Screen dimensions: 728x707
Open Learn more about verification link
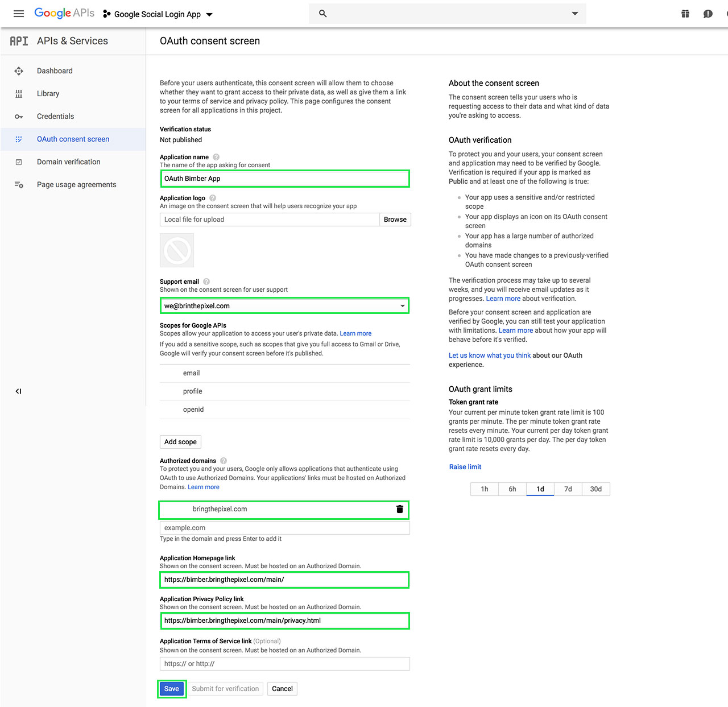503,299
